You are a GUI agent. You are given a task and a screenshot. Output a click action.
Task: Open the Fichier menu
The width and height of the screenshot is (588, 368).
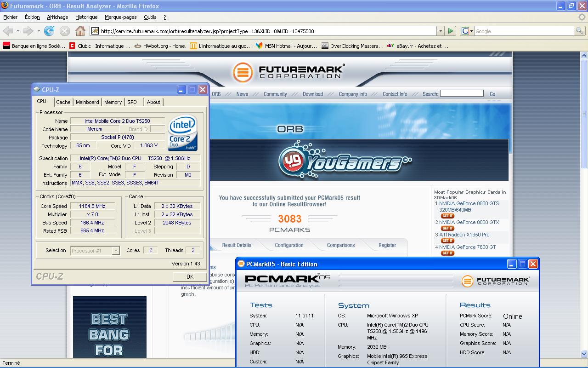[x=10, y=17]
